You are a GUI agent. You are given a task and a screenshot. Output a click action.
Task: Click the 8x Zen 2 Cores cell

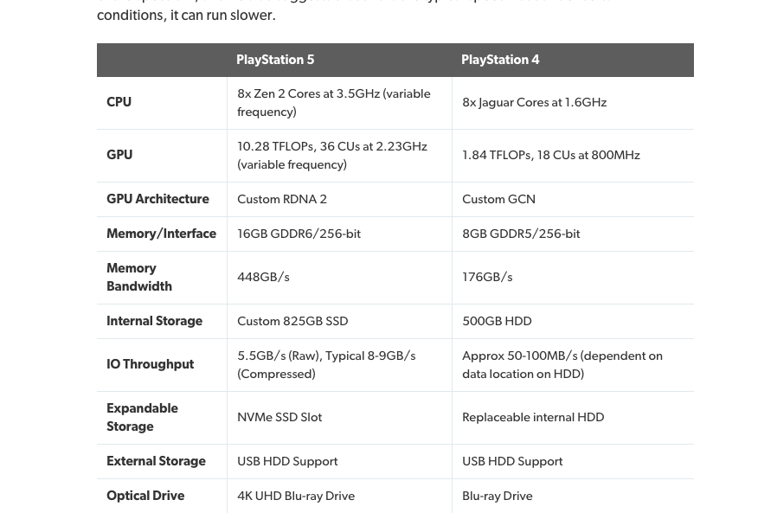333,102
